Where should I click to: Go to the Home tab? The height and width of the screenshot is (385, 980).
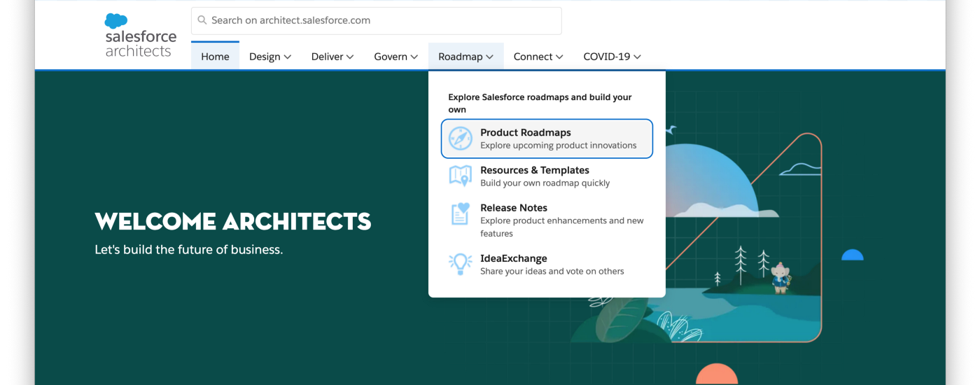[x=215, y=57]
